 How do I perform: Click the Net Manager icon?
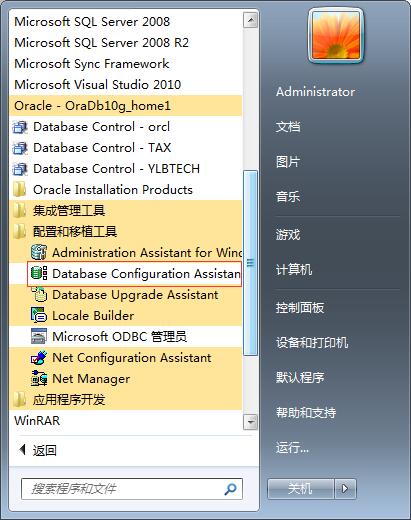pos(39,378)
